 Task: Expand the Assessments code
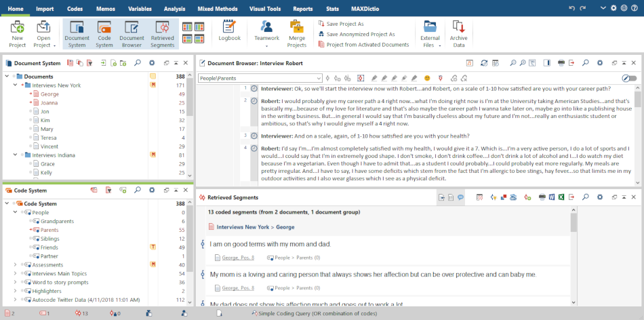[15, 265]
